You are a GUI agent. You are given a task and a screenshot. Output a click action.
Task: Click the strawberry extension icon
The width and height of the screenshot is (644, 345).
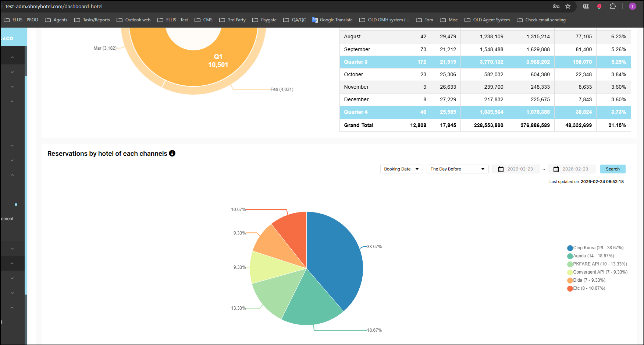[x=599, y=6]
